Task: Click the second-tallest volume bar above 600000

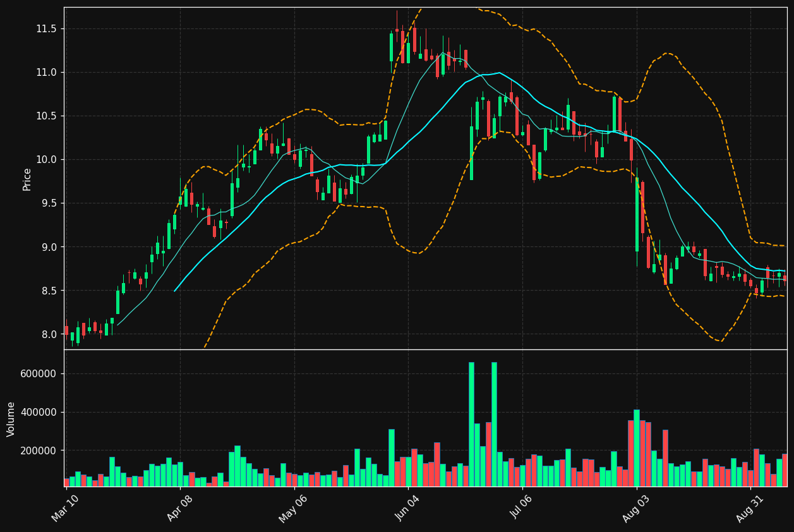Action: point(494,424)
